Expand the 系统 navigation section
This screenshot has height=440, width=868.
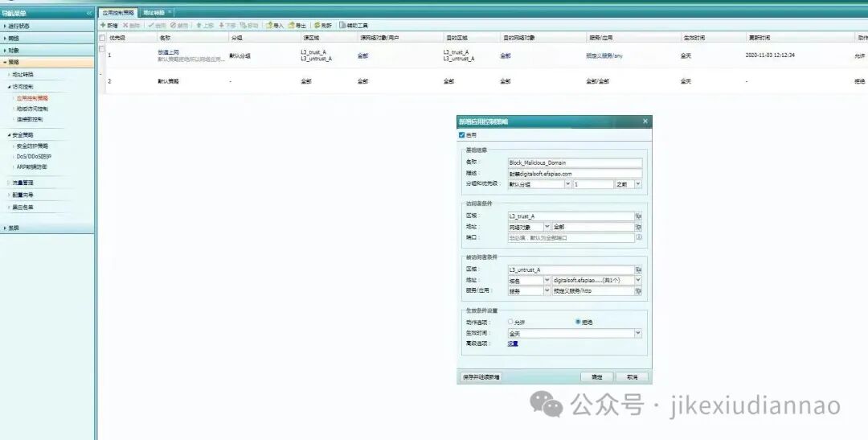tap(47, 228)
